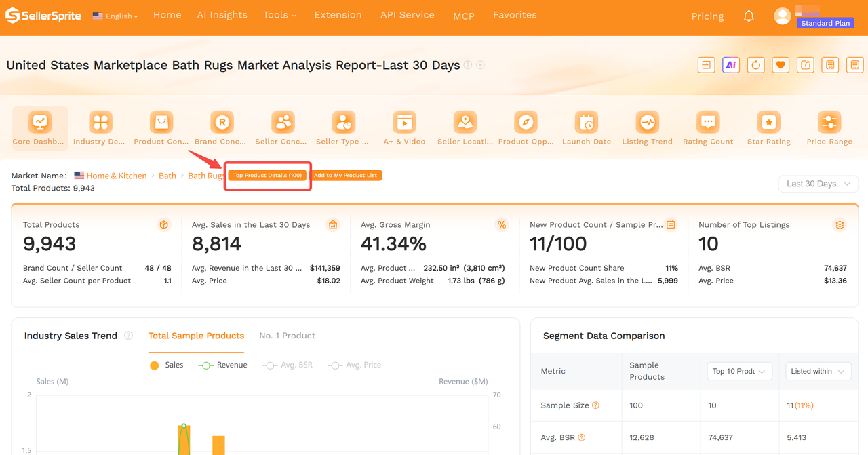Open the Last 30 Days period dropdown

[x=818, y=184]
